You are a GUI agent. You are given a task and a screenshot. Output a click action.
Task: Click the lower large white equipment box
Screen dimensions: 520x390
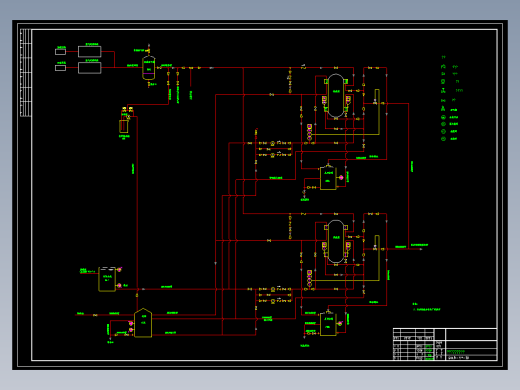(x=90, y=68)
